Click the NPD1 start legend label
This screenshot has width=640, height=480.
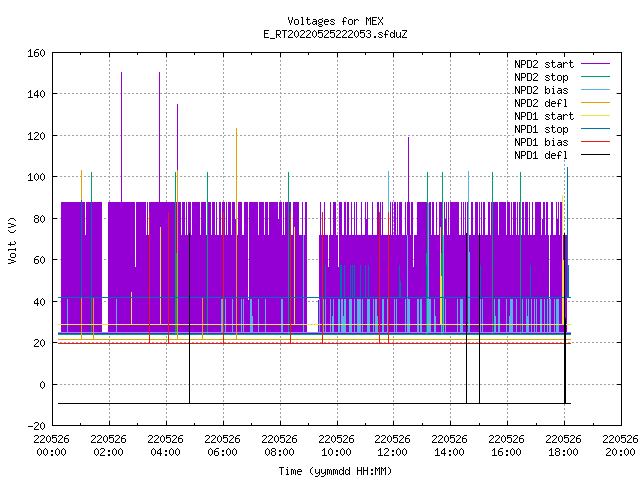(544, 116)
